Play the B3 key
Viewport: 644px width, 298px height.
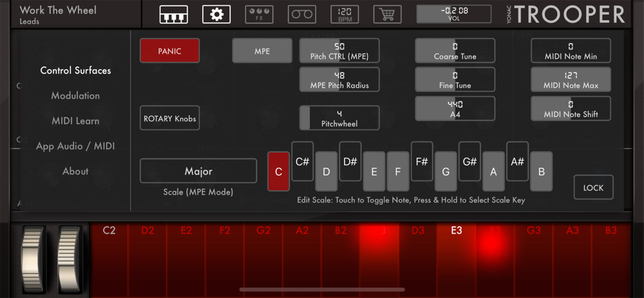click(611, 259)
